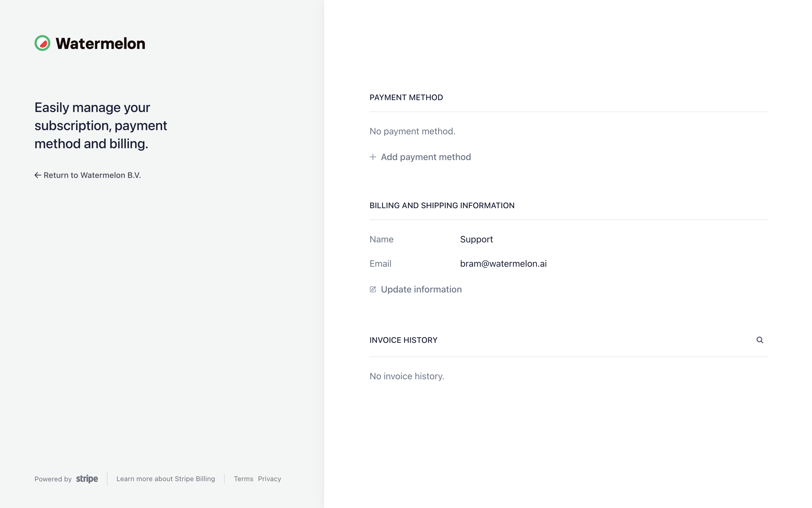
Task: Click the Watermelon logo icon
Action: (x=42, y=43)
